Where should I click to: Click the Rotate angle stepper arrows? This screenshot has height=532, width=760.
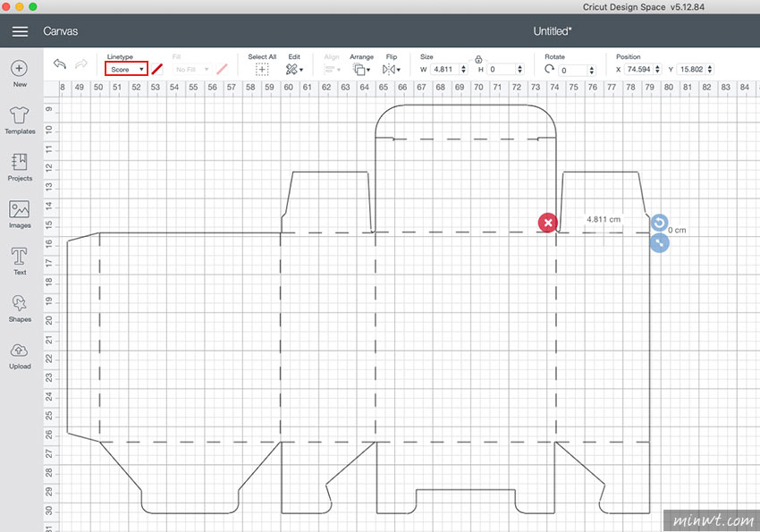(592, 71)
